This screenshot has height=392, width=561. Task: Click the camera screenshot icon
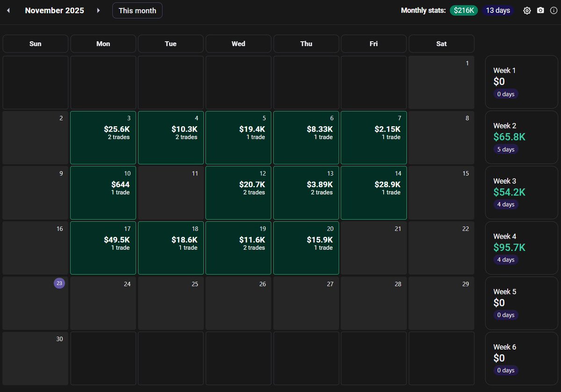540,10
